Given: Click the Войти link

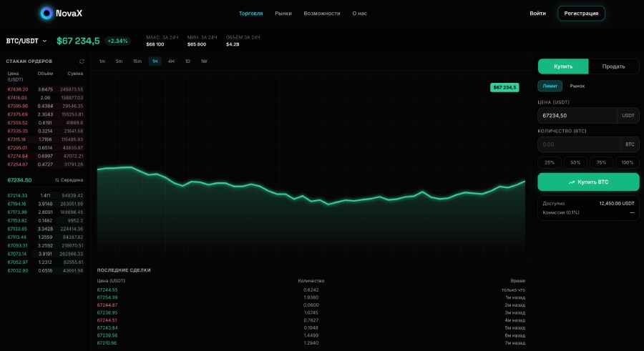Looking at the screenshot, I should click(537, 13).
